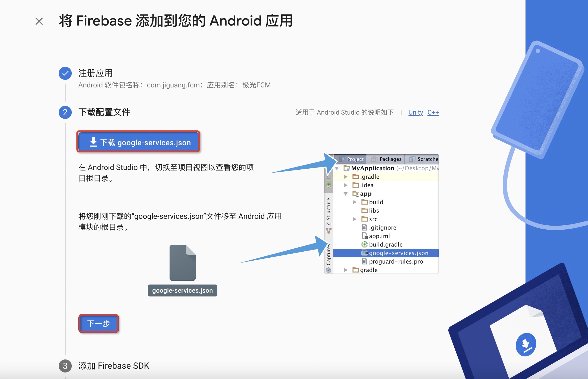The height and width of the screenshot is (379, 588).
Task: Collapse the app module arrow
Action: tap(346, 194)
